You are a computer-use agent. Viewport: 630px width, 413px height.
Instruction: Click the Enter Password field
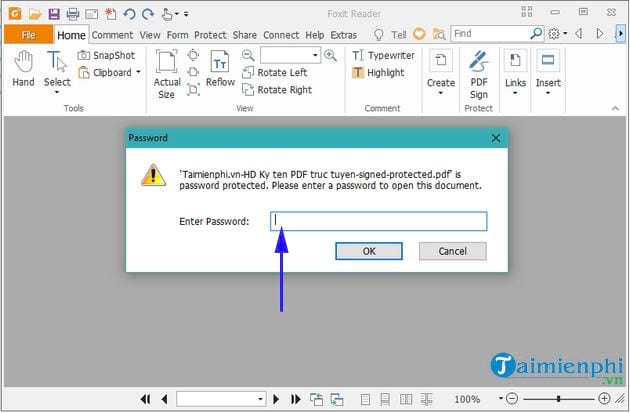(378, 221)
